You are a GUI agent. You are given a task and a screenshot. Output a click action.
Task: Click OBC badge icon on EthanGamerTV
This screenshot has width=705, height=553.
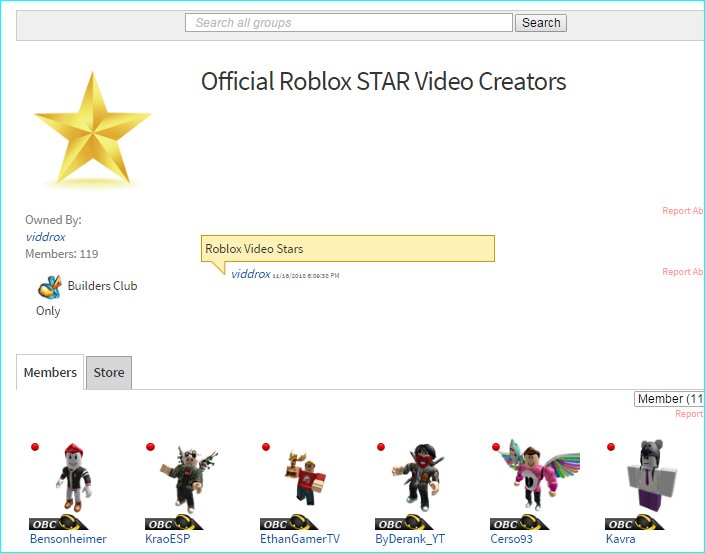(x=289, y=523)
